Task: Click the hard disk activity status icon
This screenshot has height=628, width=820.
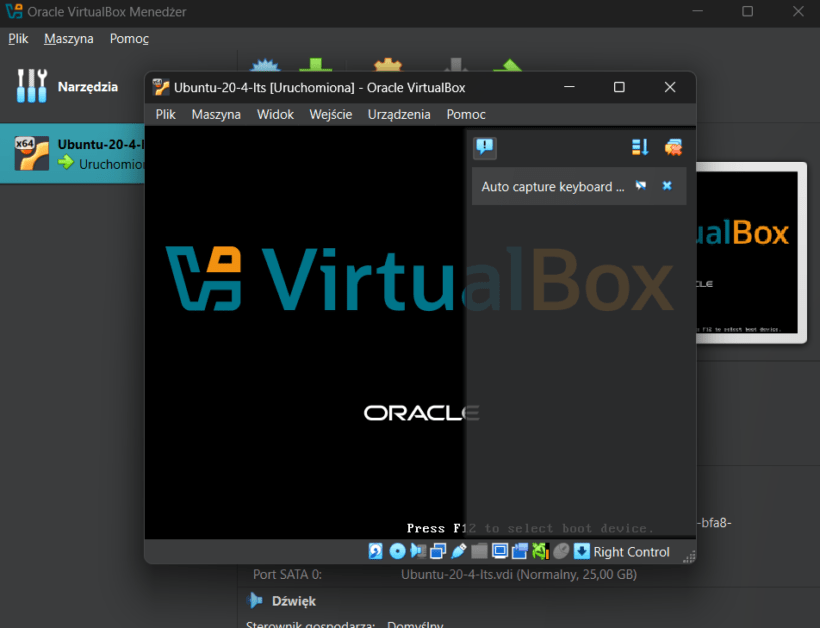Action: point(374,551)
